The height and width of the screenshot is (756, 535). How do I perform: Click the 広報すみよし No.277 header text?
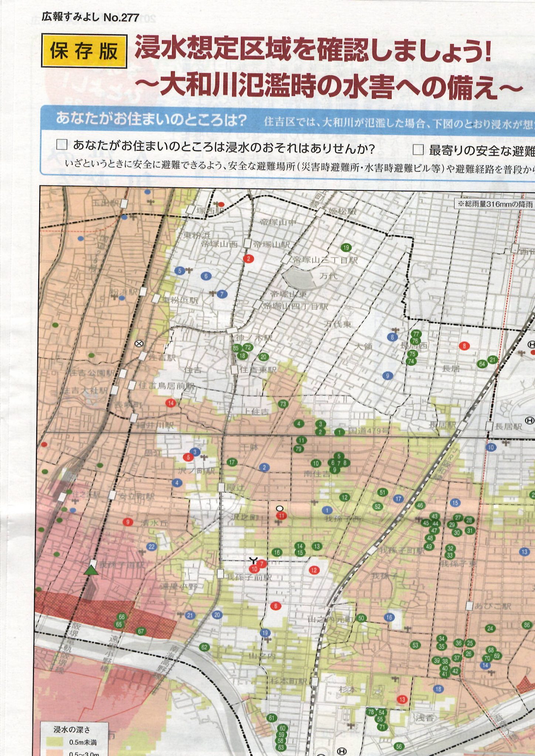pyautogui.click(x=90, y=17)
